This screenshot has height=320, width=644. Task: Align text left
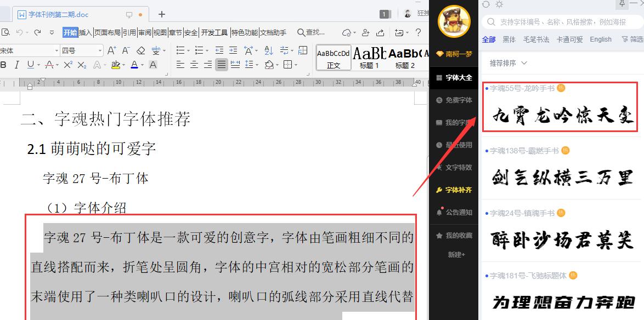pos(180,65)
